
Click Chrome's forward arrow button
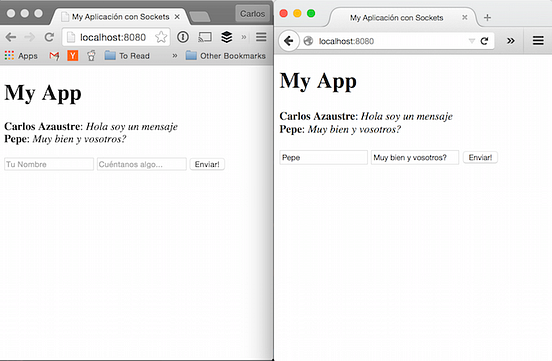click(x=30, y=37)
